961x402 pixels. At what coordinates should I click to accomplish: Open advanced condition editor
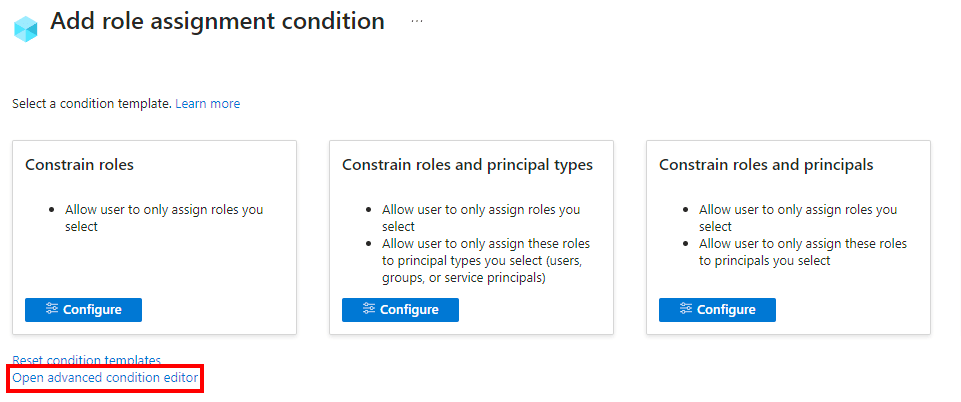pos(105,378)
